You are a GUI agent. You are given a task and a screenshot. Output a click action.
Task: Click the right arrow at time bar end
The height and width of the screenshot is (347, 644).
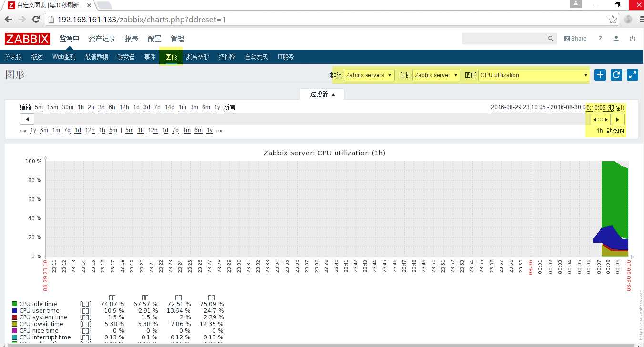[618, 119]
